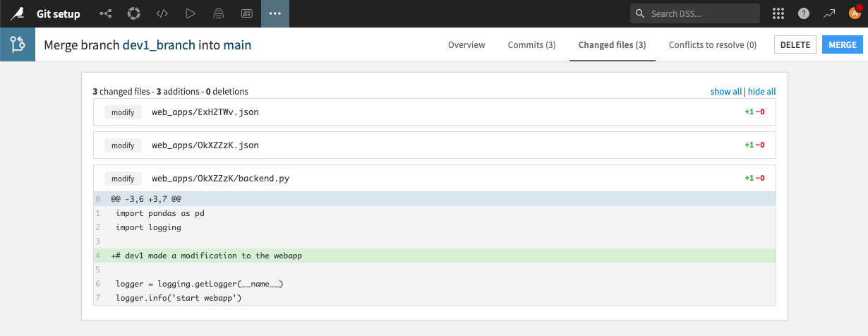
Task: Open the code notebooks icon
Action: tap(162, 13)
